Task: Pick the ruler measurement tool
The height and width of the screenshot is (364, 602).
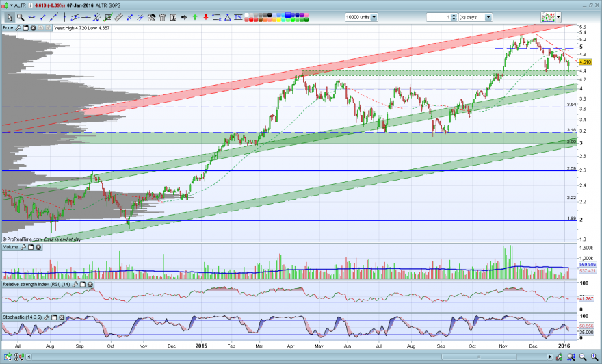Action: click(118, 17)
